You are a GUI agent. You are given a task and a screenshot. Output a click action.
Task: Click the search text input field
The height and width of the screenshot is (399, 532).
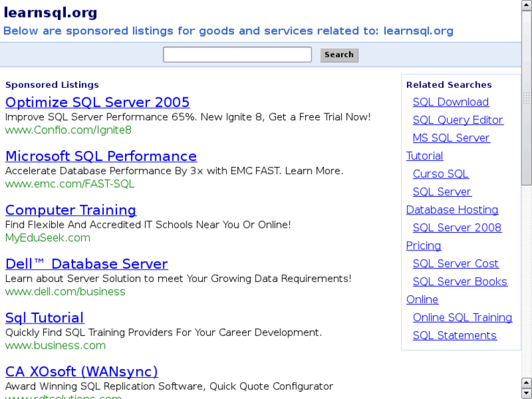click(x=237, y=55)
